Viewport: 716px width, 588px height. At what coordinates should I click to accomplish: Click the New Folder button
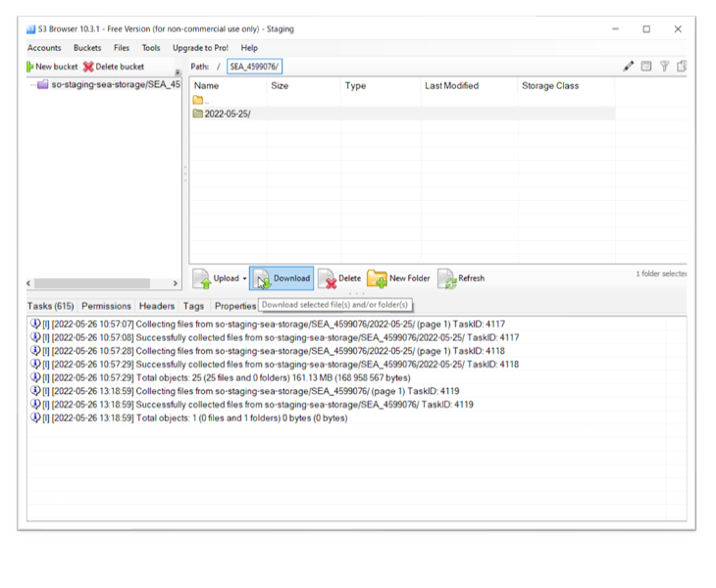pos(398,278)
